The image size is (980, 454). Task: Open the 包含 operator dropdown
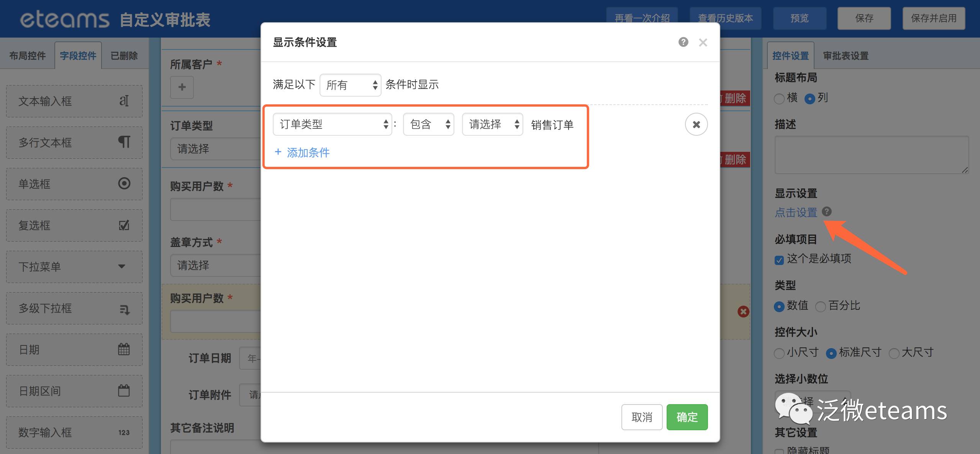point(428,124)
